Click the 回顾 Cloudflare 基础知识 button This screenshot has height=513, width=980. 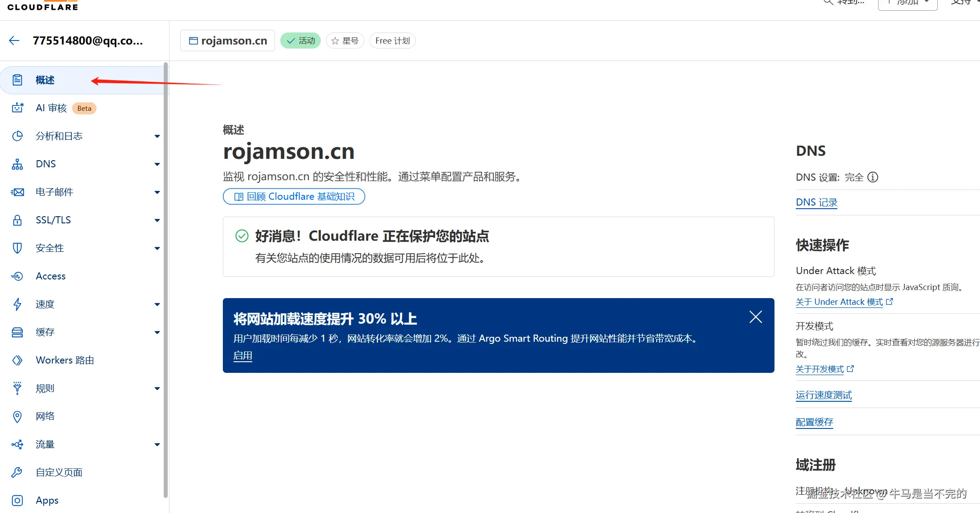point(294,197)
